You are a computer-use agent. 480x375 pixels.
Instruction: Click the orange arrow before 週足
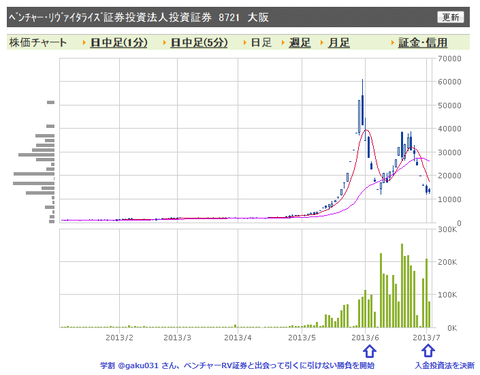pyautogui.click(x=283, y=43)
